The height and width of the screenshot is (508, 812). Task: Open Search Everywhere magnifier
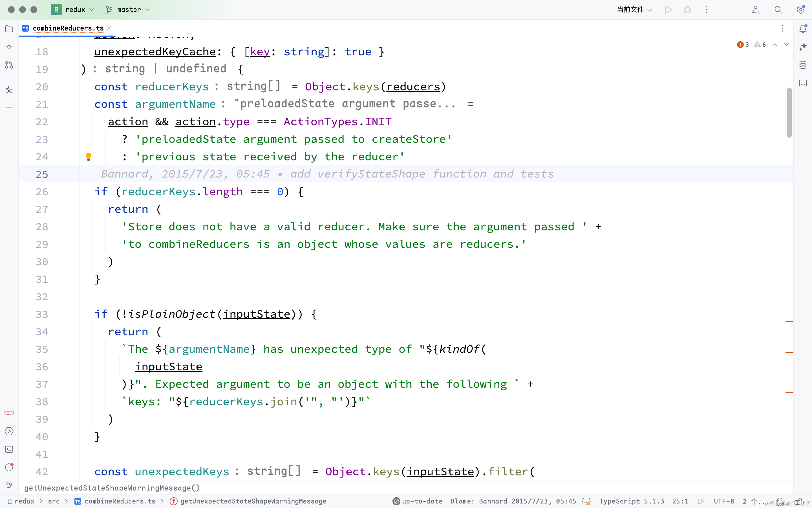pos(778,10)
